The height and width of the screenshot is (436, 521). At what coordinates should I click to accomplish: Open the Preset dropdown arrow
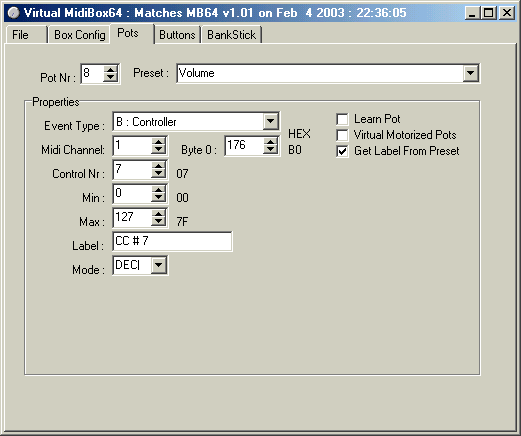point(470,73)
